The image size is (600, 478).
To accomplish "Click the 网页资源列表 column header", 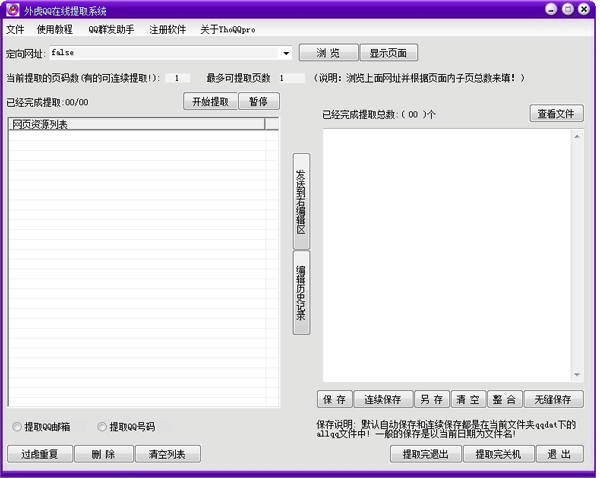I will (x=137, y=124).
